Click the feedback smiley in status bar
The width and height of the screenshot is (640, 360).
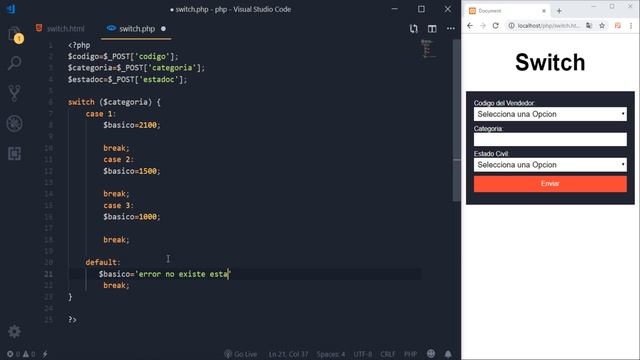tap(431, 353)
